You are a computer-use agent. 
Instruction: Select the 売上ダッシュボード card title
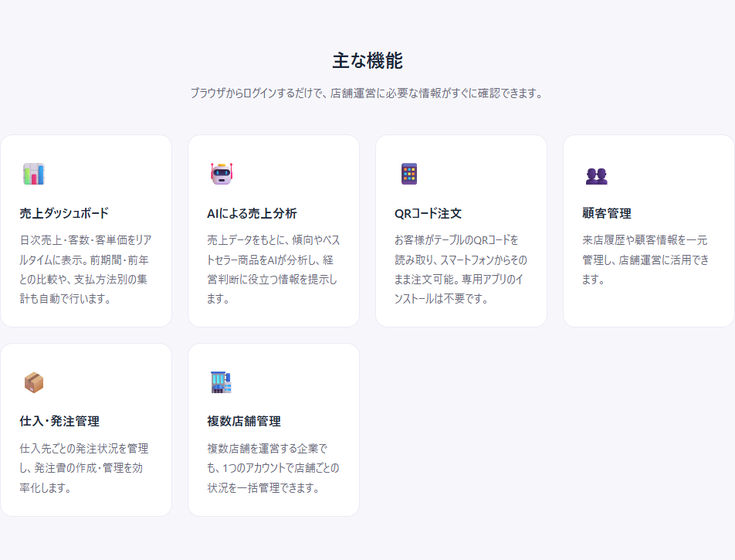pos(64,213)
